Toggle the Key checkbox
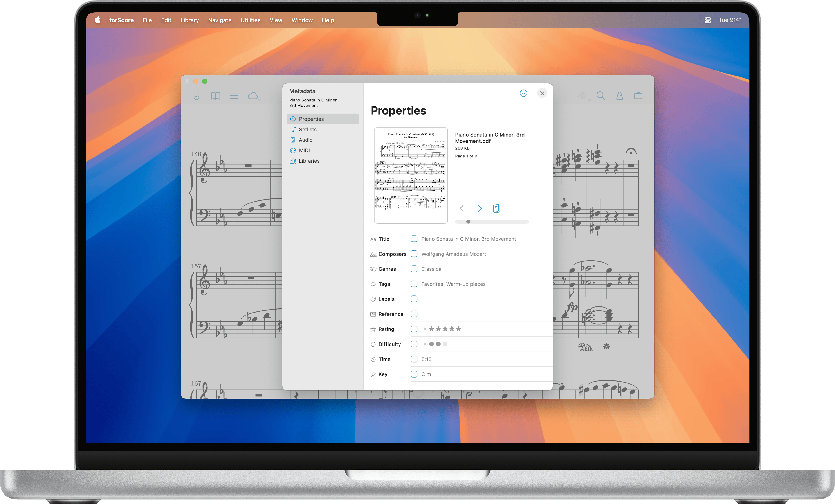 click(x=414, y=374)
